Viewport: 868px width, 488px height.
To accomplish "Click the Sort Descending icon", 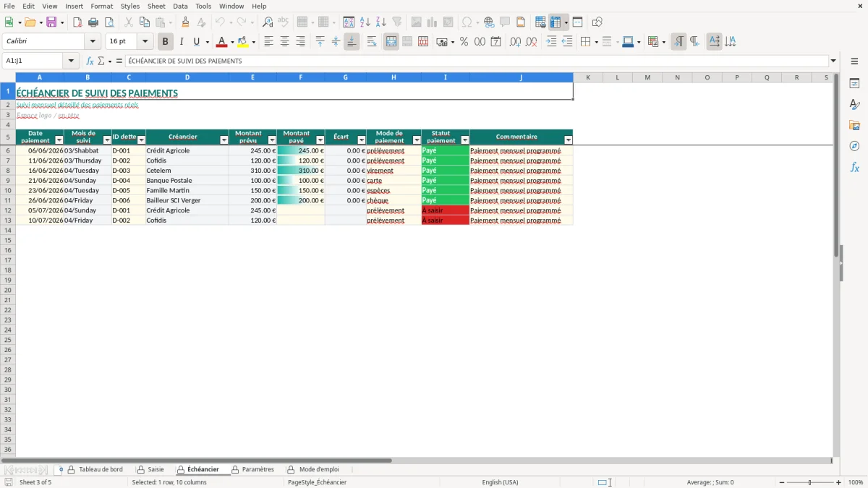I will pos(381,22).
